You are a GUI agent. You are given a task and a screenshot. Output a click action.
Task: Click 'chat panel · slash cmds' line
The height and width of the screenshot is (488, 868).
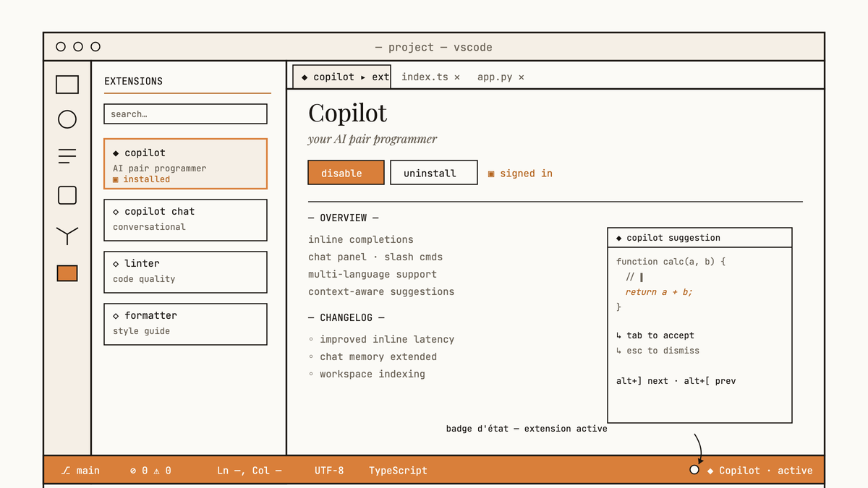[375, 257]
